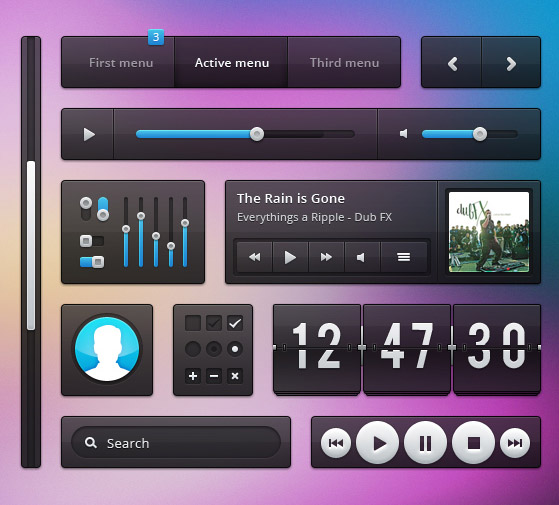559x505 pixels.
Task: Skip to next track round button
Action: 515,443
